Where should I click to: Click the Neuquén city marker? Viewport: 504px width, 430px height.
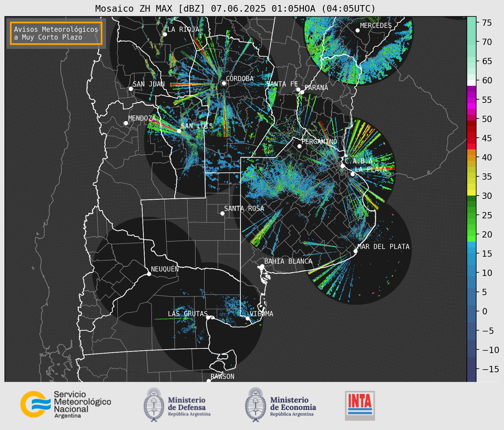(x=149, y=274)
